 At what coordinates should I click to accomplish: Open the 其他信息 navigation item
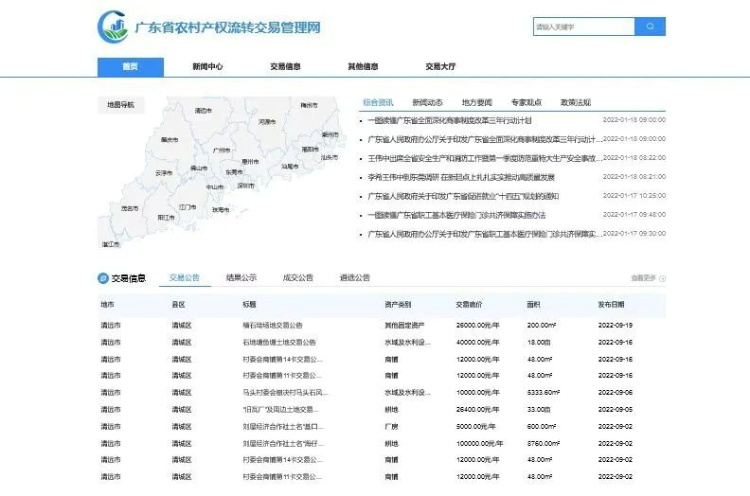363,67
